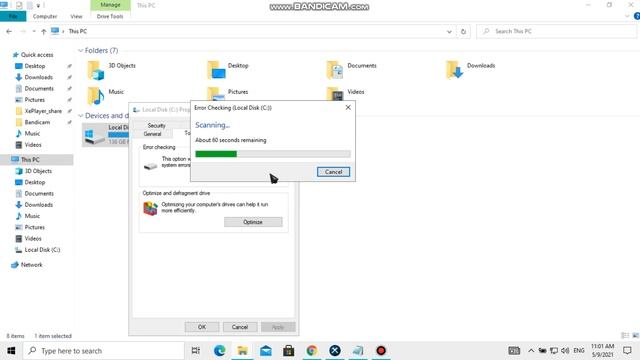Collapse the Devices and drives group
Image resolution: width=640 pixels, height=360 pixels.
pyautogui.click(x=80, y=116)
